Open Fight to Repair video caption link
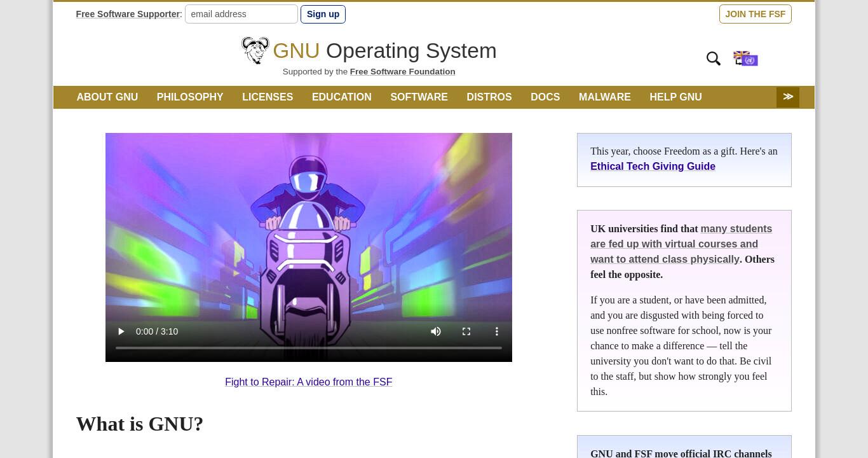Screen dimensions: 868x458 (308, 382)
